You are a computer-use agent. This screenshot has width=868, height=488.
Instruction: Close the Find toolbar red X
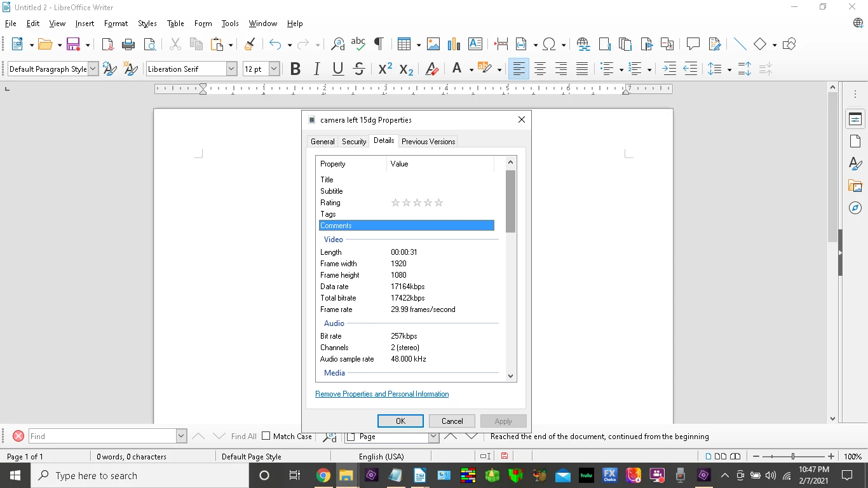pos(18,436)
